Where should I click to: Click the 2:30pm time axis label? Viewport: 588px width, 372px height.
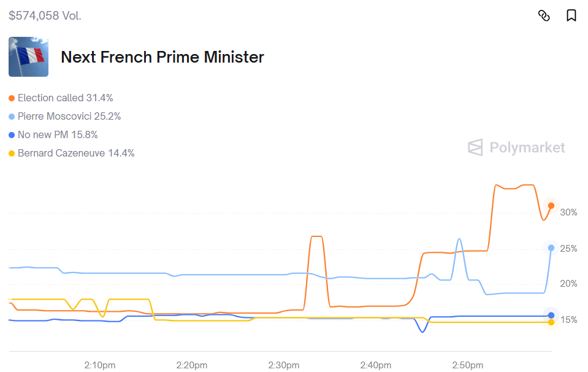click(284, 365)
